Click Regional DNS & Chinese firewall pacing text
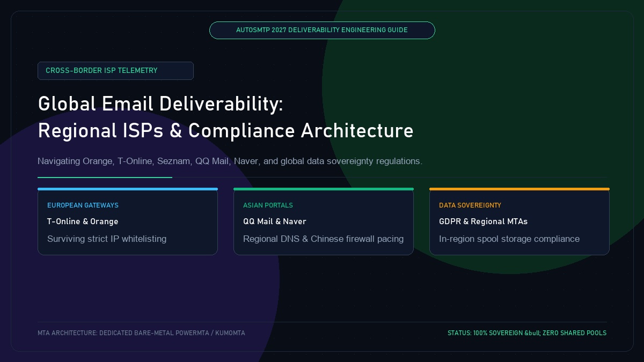Screen dimensions: 644x362 (x=323, y=239)
